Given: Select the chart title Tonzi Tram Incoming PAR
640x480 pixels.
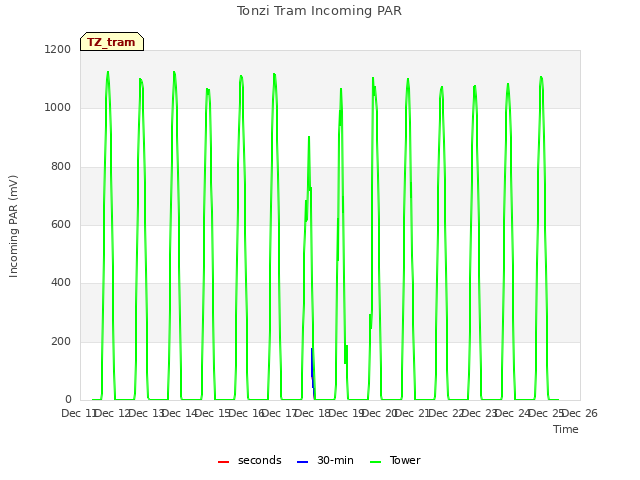Looking at the screenshot, I should [319, 11].
